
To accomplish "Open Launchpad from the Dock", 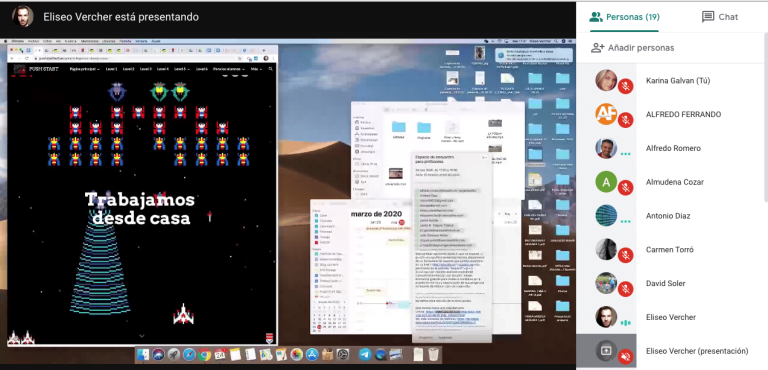I will tap(173, 354).
